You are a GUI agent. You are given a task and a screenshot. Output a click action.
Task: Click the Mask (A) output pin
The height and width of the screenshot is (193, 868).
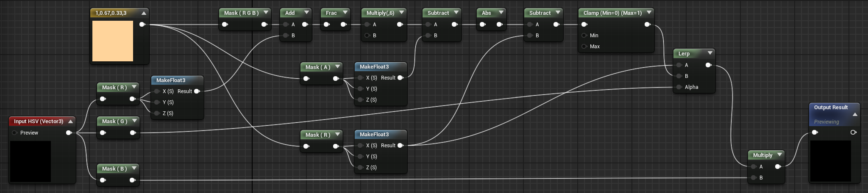(336, 79)
